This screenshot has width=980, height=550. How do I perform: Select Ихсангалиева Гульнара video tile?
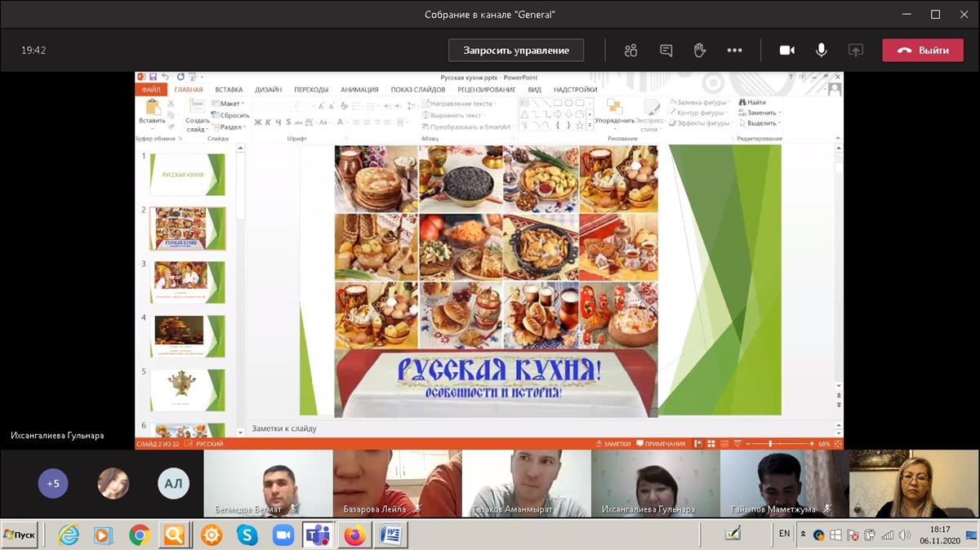tap(655, 483)
